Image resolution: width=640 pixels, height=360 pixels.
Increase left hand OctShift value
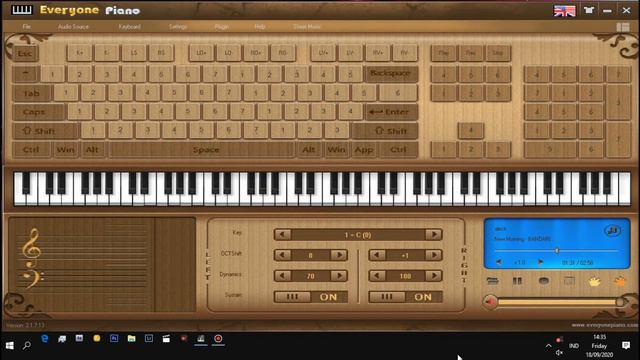click(x=339, y=255)
